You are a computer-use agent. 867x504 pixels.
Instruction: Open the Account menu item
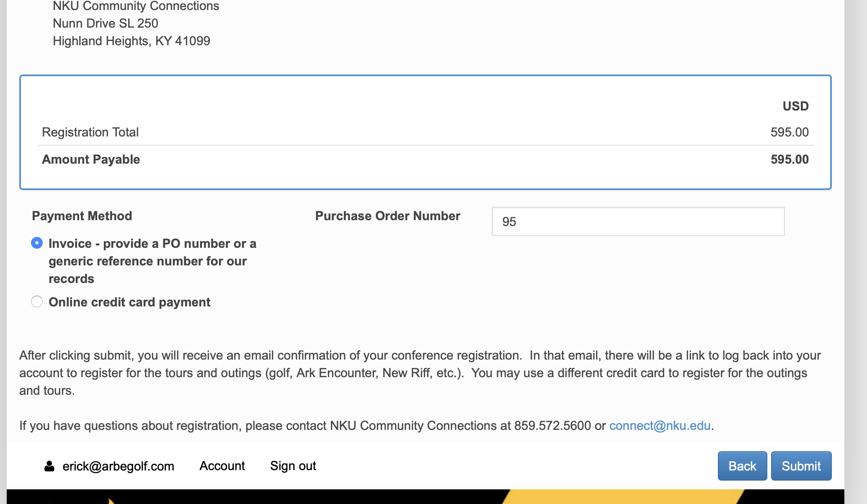click(222, 466)
